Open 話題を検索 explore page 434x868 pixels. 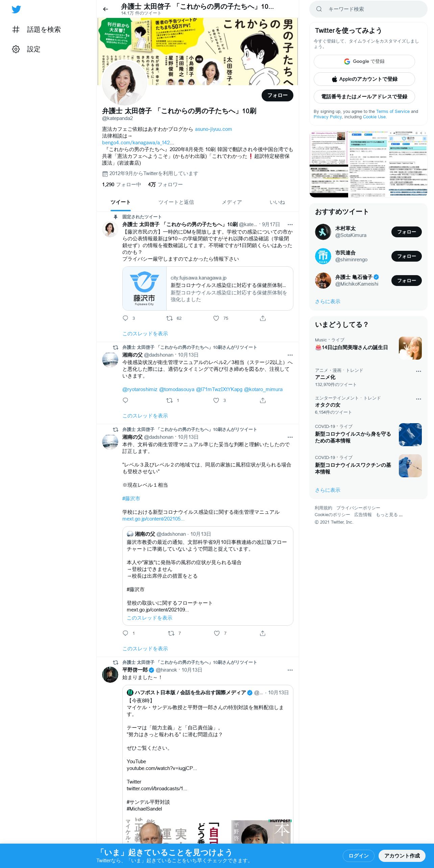[37, 29]
